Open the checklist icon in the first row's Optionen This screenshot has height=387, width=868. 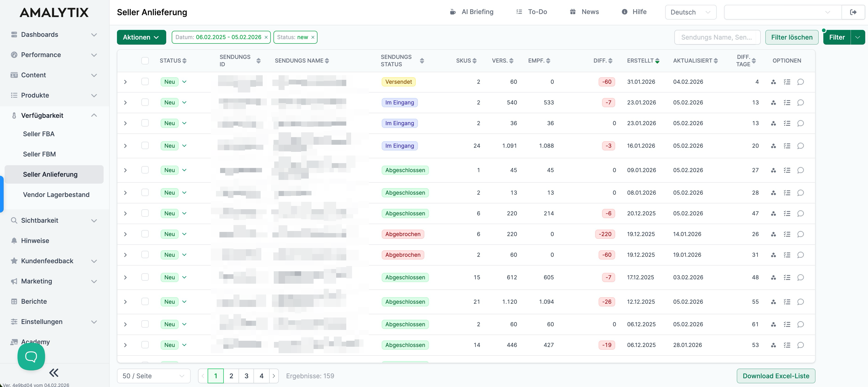[x=787, y=82]
